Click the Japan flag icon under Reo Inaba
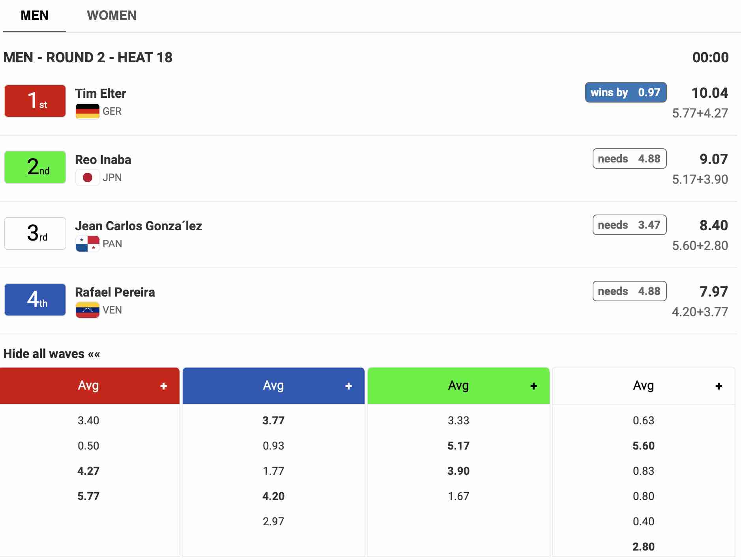Screen dimensions: 741x560 click(x=87, y=177)
